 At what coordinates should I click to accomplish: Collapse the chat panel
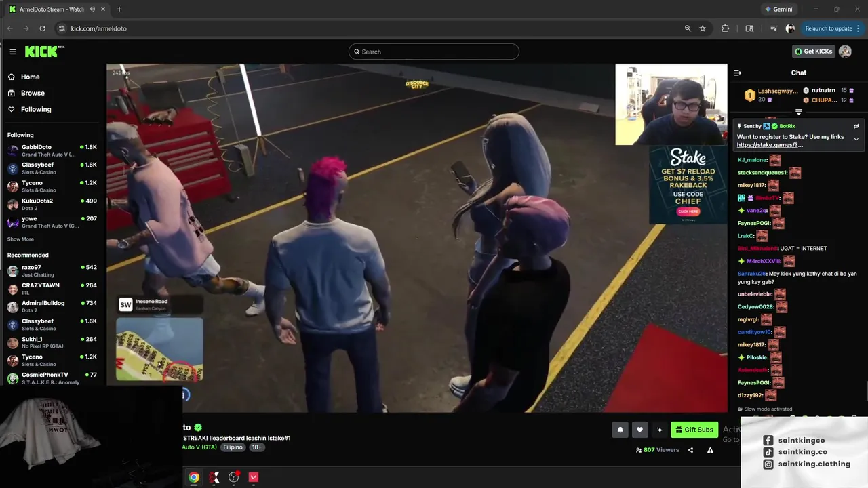click(738, 73)
